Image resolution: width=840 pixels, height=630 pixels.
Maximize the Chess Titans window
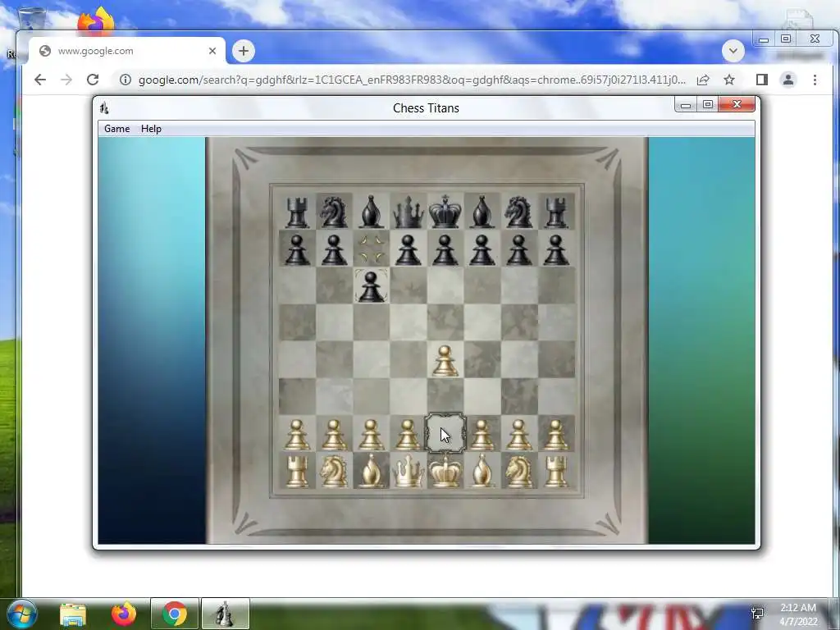pyautogui.click(x=708, y=104)
